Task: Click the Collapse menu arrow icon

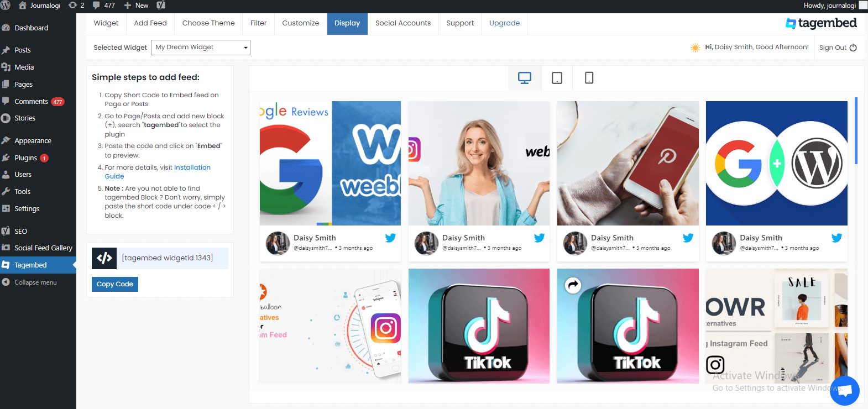Action: (x=6, y=282)
